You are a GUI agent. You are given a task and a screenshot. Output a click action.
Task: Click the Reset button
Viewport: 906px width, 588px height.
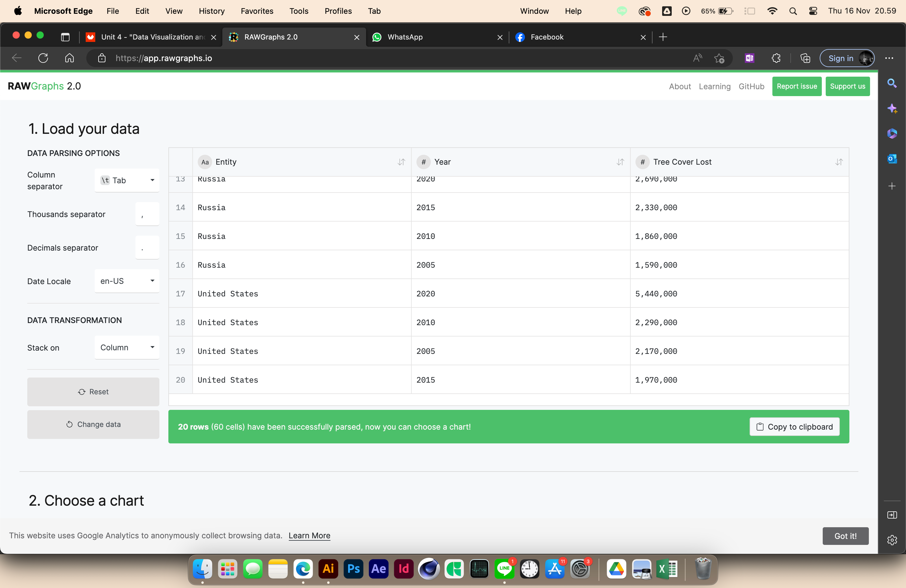[x=93, y=392]
